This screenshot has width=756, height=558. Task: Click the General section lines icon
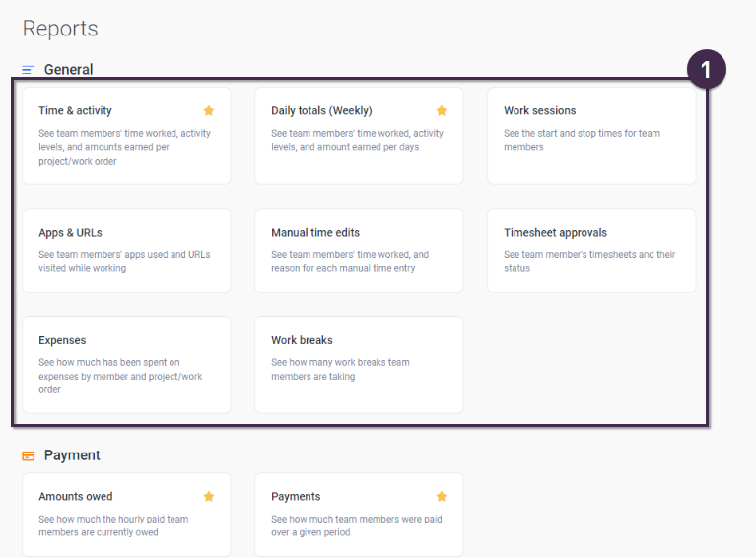coord(29,70)
